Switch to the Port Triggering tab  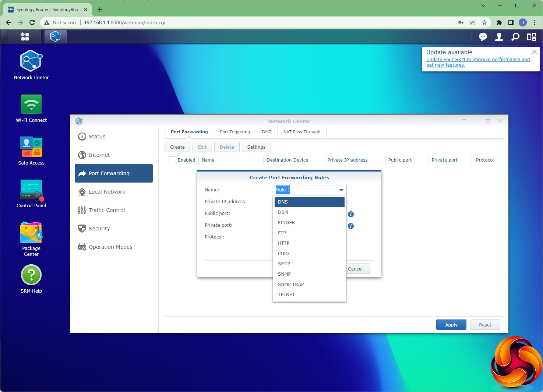point(235,132)
